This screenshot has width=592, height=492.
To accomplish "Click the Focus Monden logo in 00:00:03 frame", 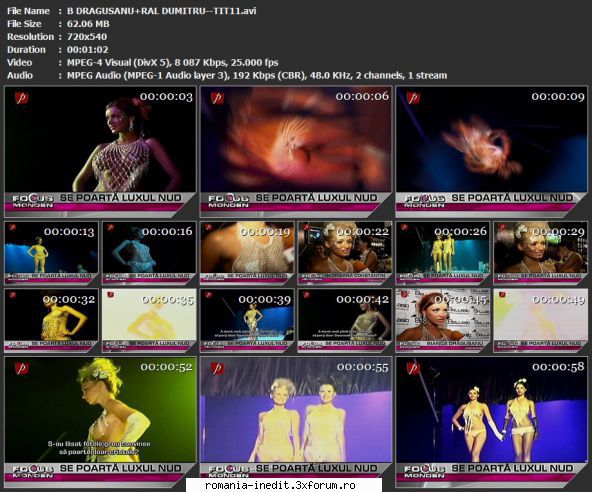I will pos(33,201).
